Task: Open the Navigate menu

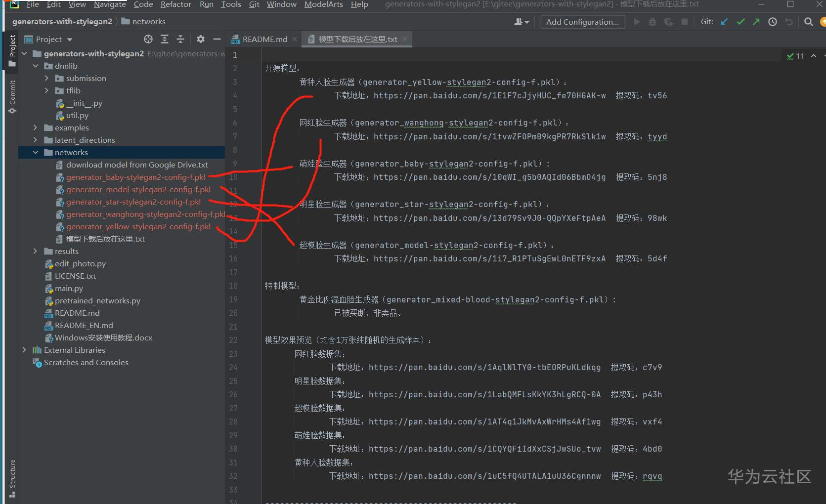Action: [x=110, y=4]
